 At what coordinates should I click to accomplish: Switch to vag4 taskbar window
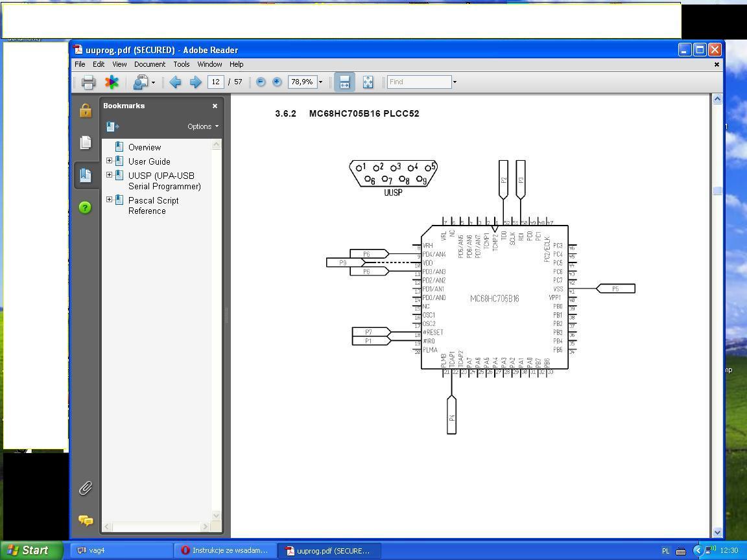pos(121,550)
